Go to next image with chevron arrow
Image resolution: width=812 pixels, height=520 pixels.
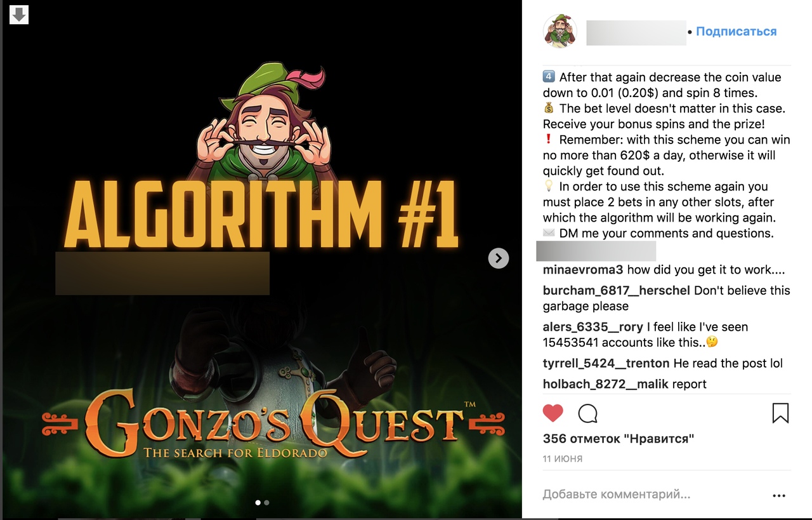[499, 258]
